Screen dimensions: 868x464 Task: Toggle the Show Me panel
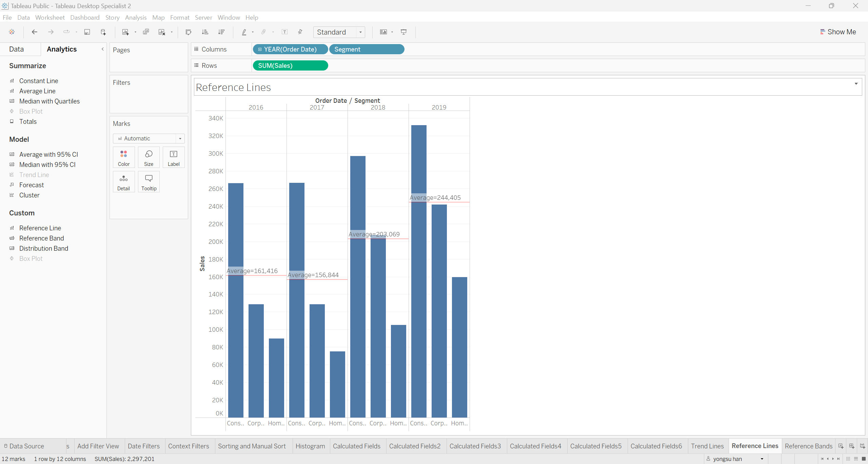pos(838,32)
